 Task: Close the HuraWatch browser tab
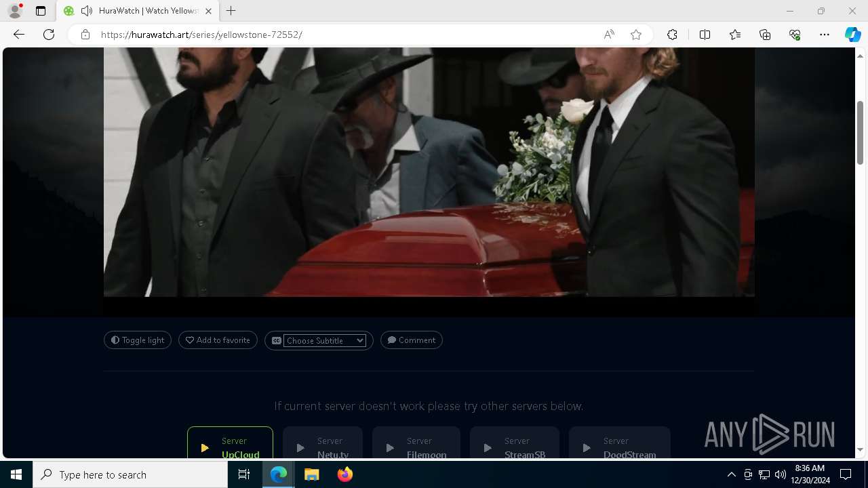(208, 11)
